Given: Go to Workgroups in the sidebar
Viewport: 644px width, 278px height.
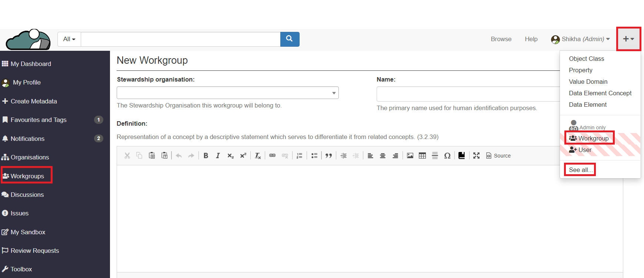Looking at the screenshot, I should coord(27,176).
